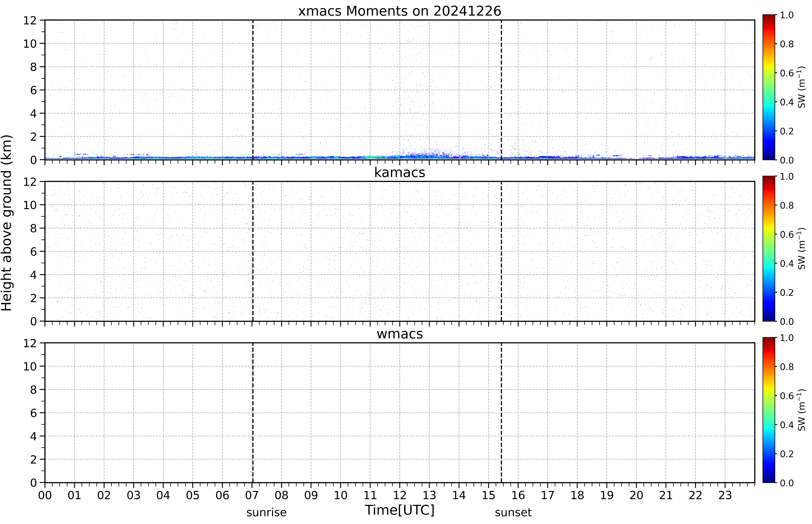
Task: Click the xmacs SW colorbar
Action: pos(769,87)
